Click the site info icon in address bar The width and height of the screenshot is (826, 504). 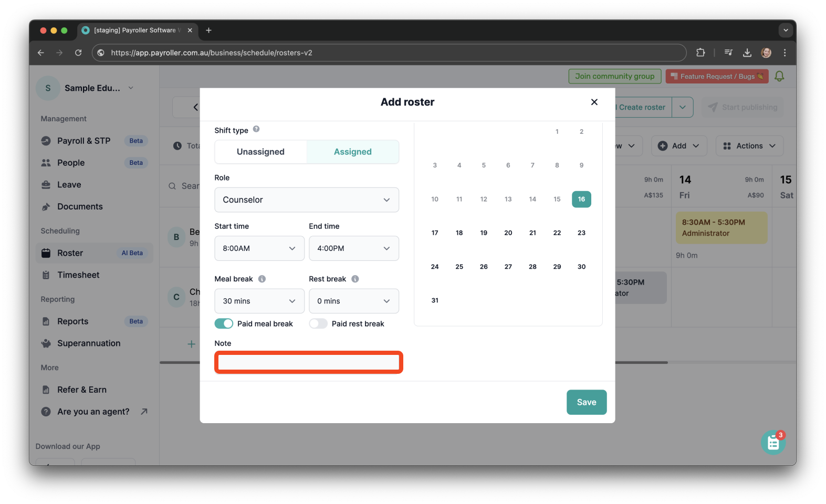[101, 52]
